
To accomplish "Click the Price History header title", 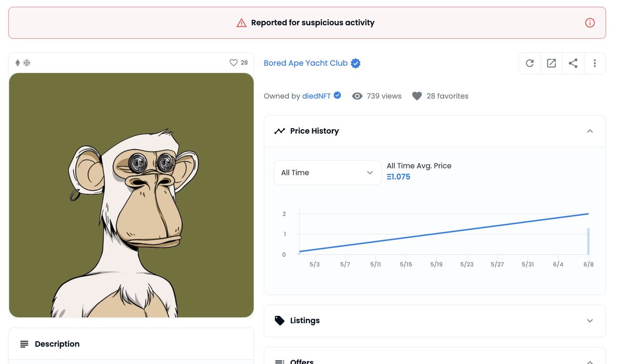I will [315, 131].
